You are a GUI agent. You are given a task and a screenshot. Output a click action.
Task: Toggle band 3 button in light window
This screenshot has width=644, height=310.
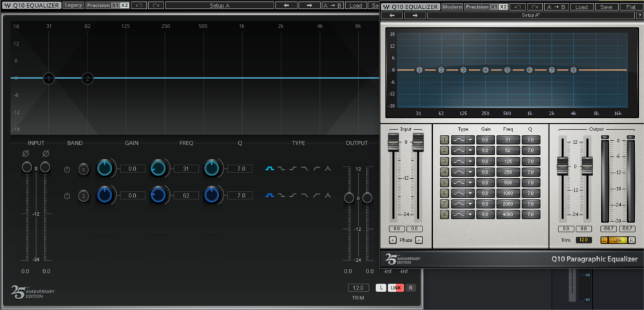[444, 161]
